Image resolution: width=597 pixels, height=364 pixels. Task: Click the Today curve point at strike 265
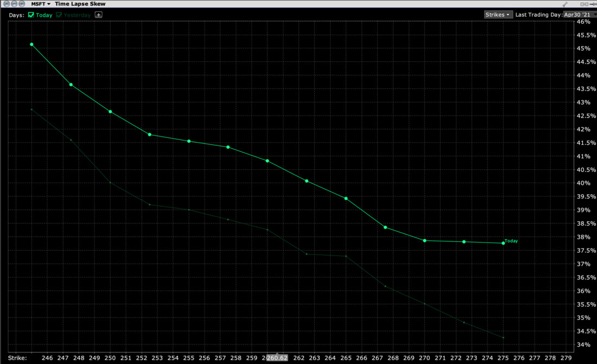pos(346,199)
